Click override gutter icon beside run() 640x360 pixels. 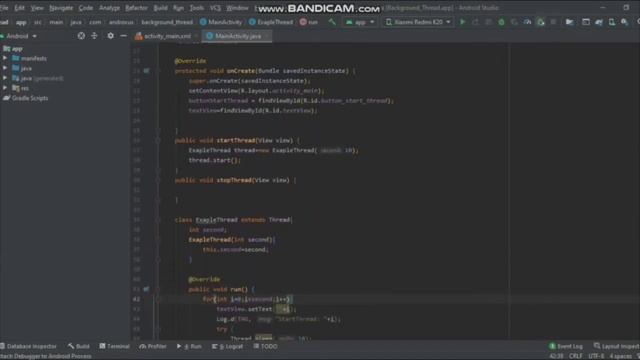point(146,289)
